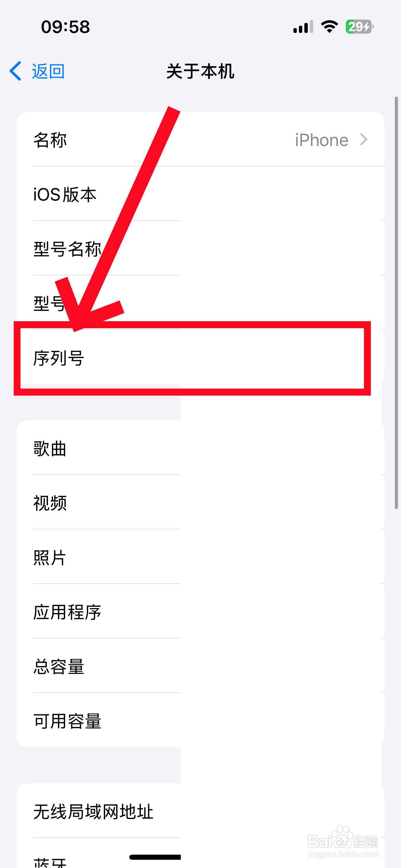Tap the Wi-Fi status icon
401x868 pixels.
(329, 27)
